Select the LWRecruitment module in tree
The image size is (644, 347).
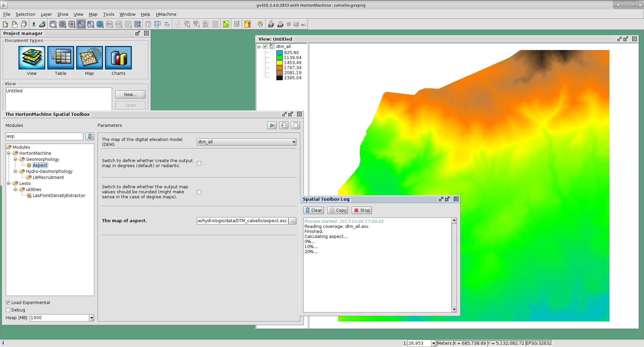pyautogui.click(x=48, y=178)
